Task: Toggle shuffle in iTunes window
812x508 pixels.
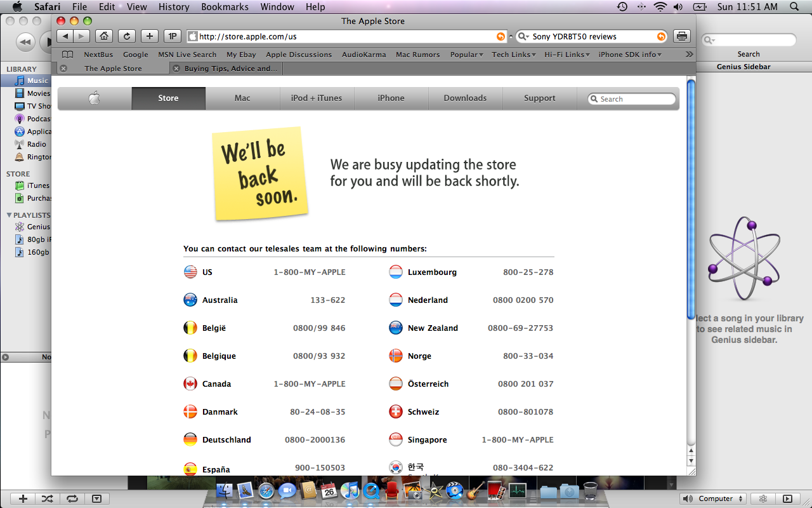Action: [x=47, y=499]
